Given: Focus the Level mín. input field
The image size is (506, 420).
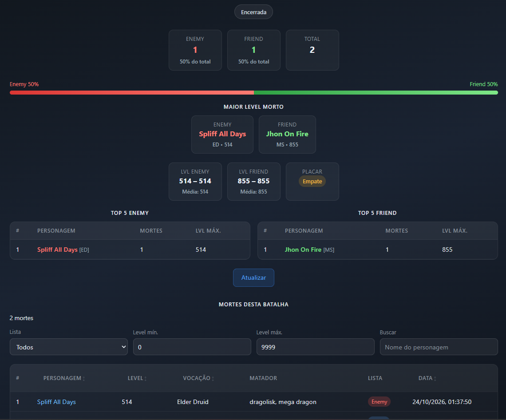Looking at the screenshot, I should point(192,347).
